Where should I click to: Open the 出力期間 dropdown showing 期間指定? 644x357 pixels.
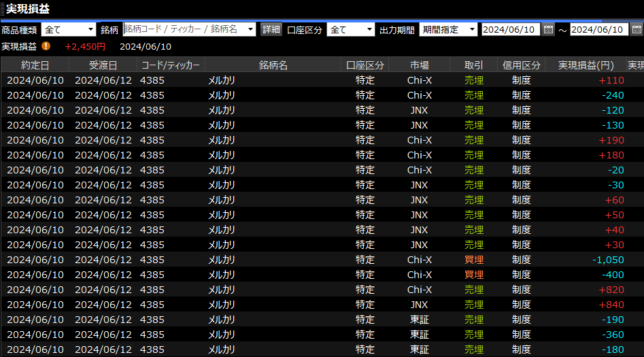448,29
